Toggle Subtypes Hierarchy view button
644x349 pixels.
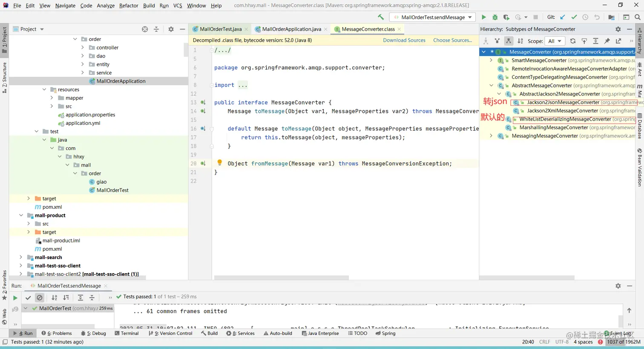509,41
